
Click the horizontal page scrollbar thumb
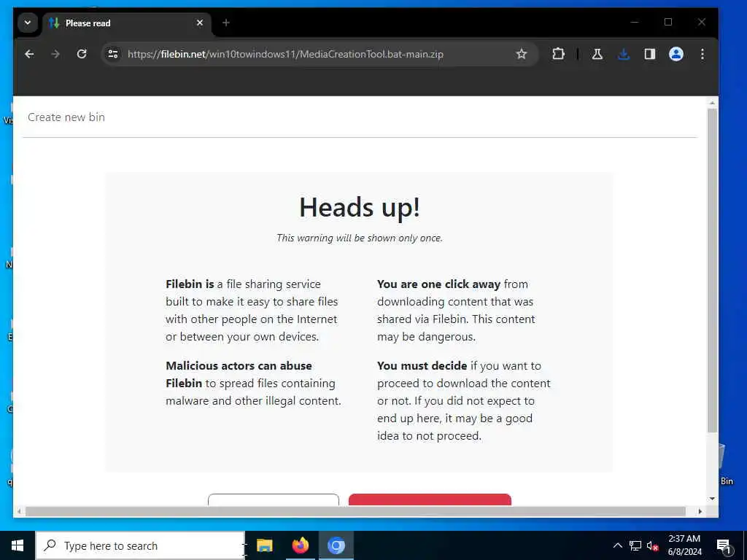[355, 511]
